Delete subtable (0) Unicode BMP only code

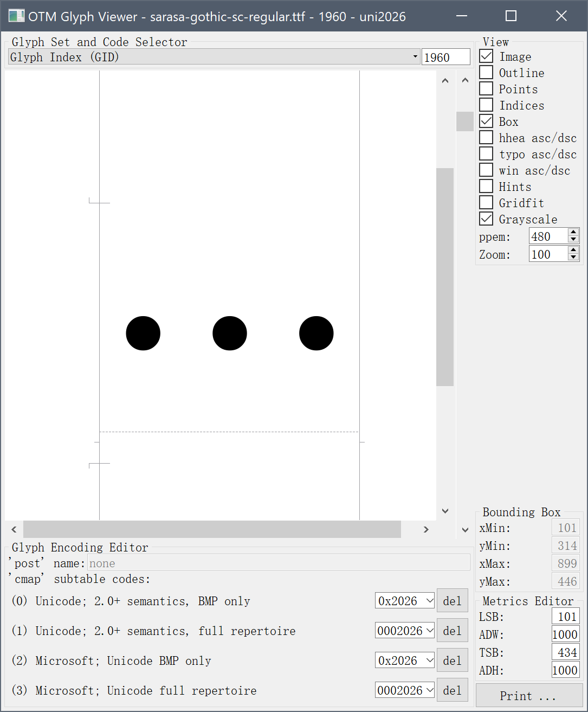coord(453,601)
